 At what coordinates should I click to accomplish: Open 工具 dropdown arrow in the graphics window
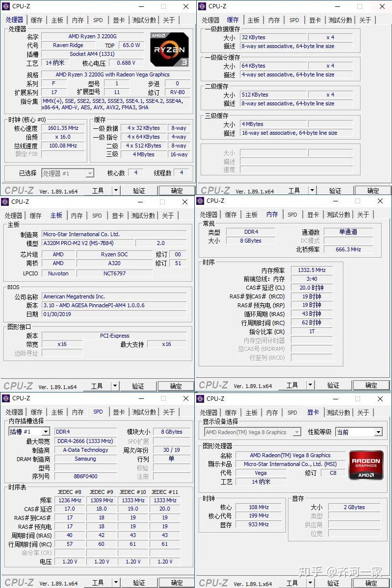click(310, 583)
